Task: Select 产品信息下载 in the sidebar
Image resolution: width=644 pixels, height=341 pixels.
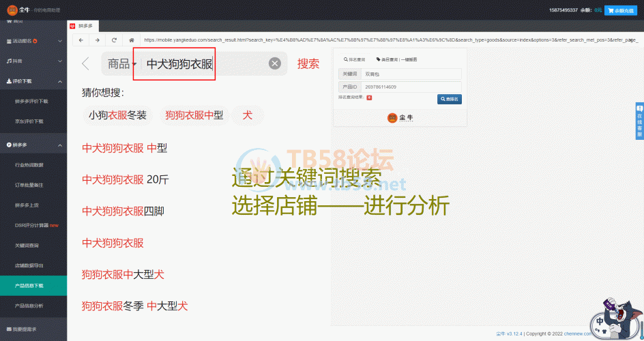Action: (33, 286)
